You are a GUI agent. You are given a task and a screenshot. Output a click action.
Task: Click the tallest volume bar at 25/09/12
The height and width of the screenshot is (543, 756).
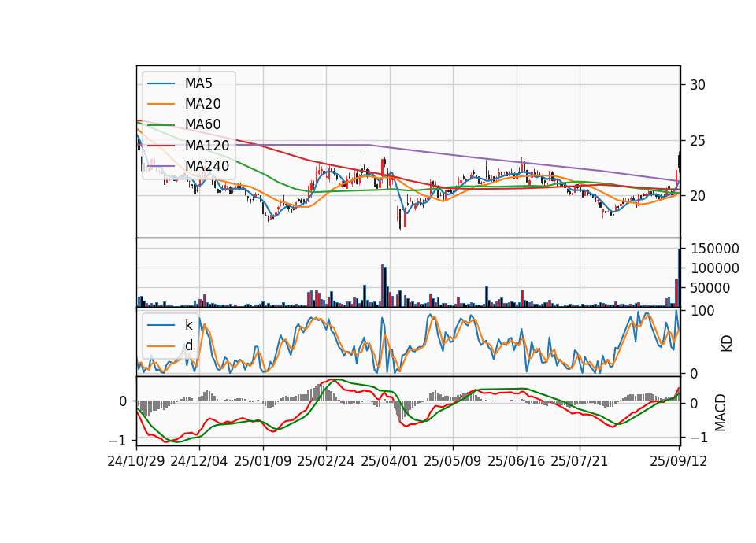[680, 278]
